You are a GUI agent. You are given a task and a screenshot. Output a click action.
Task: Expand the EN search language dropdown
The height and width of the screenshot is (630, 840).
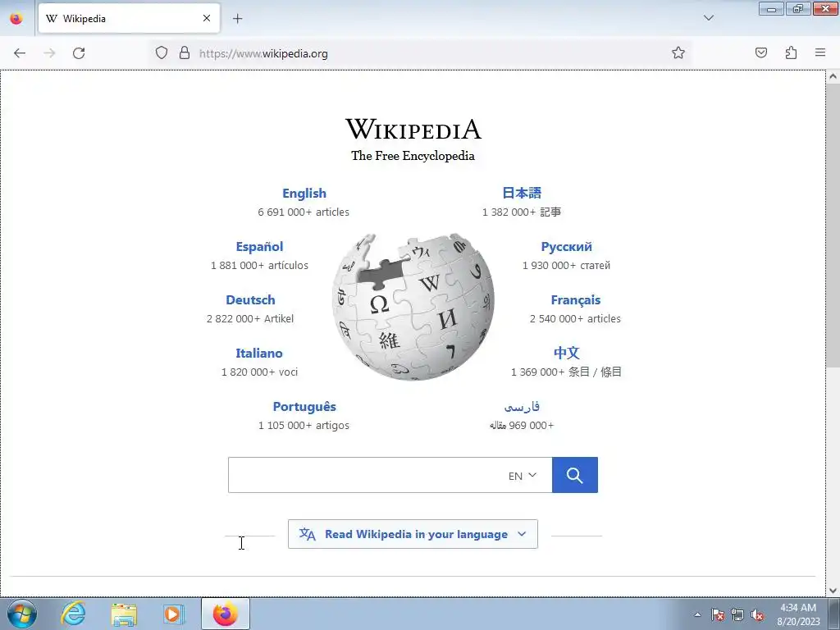click(x=523, y=476)
